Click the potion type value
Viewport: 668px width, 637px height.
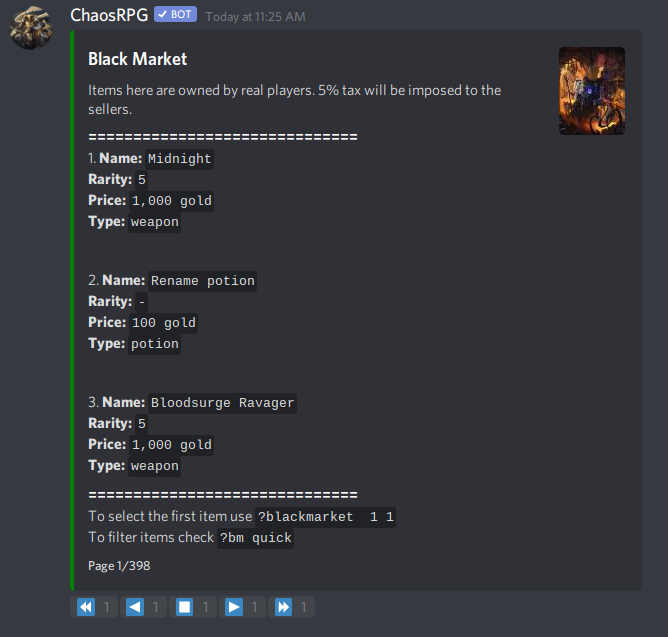coord(154,344)
